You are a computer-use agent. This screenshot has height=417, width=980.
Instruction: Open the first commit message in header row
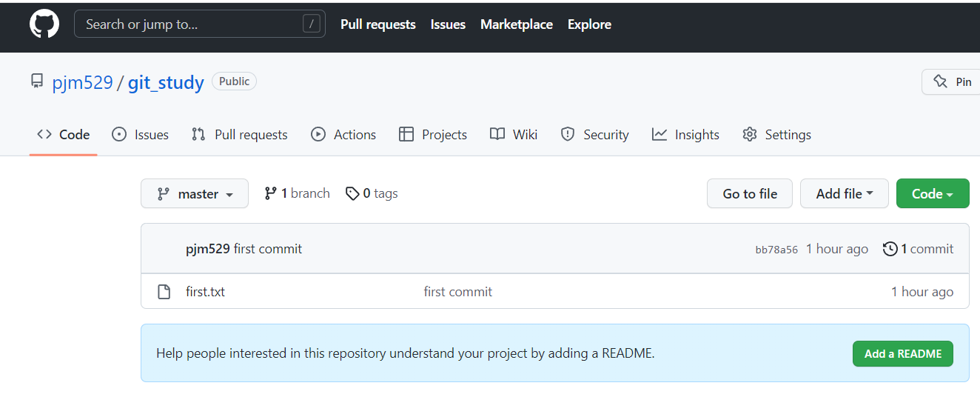(x=268, y=249)
